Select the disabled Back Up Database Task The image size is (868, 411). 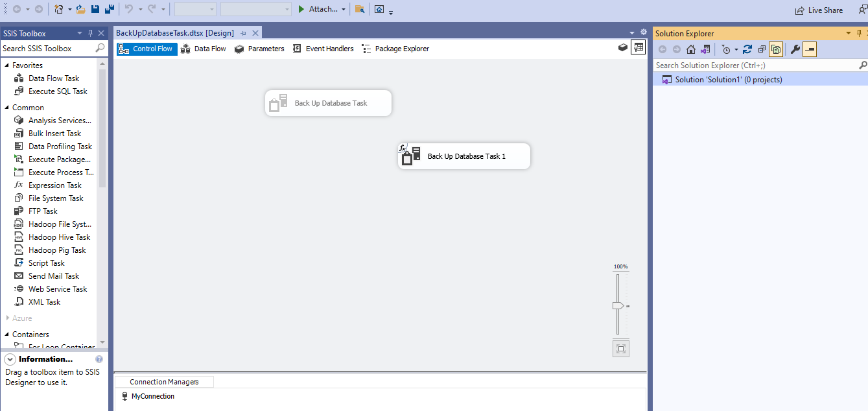pyautogui.click(x=329, y=103)
